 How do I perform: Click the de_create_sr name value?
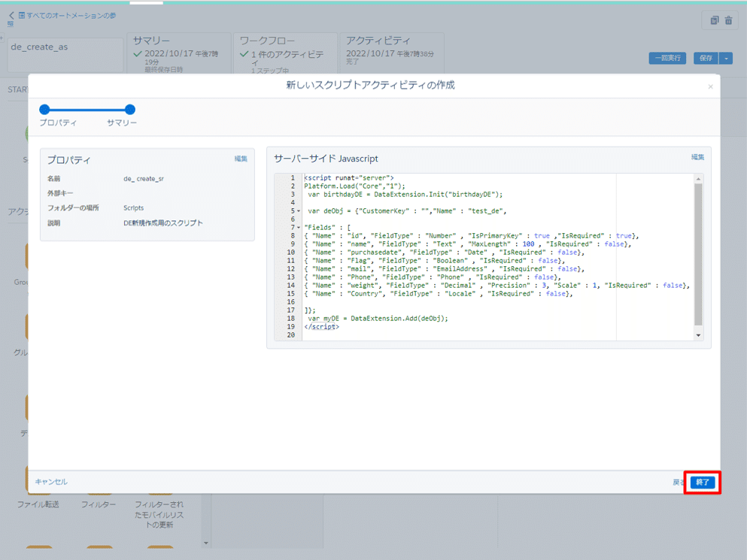tap(144, 179)
